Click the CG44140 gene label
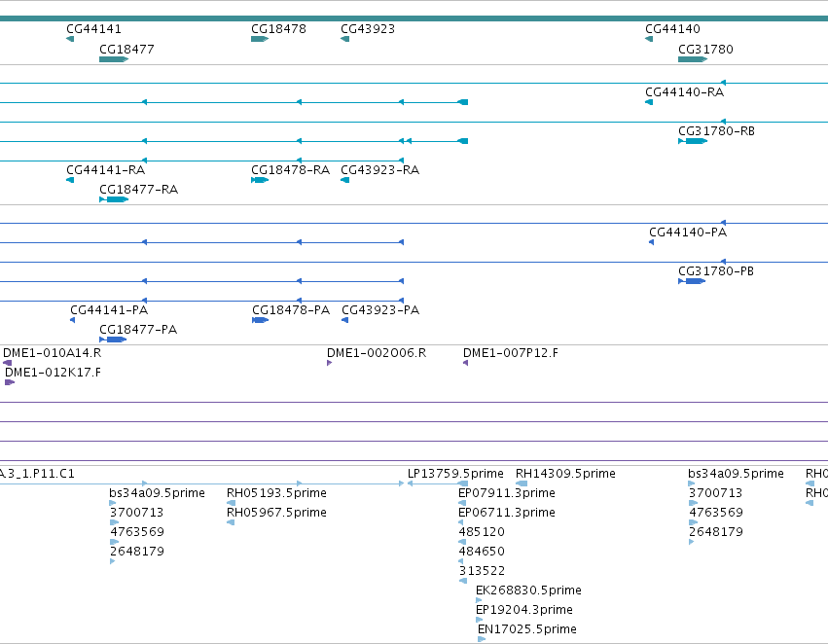The height and width of the screenshot is (644, 828). [x=672, y=29]
